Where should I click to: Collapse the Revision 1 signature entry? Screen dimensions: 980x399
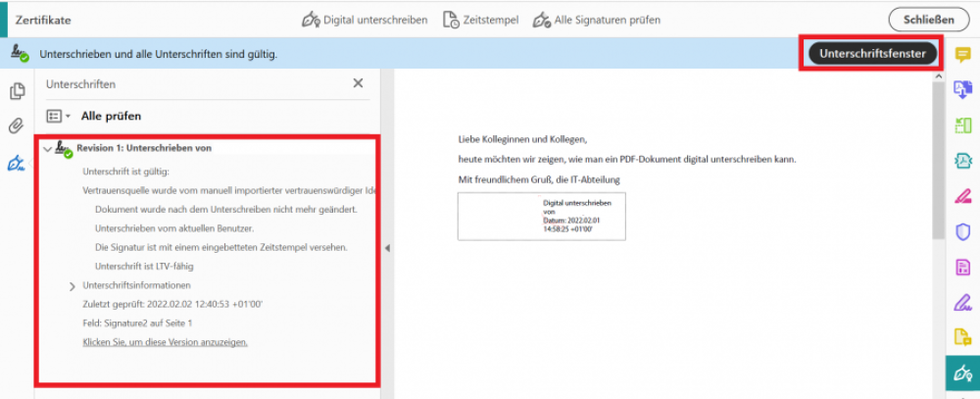[47, 149]
